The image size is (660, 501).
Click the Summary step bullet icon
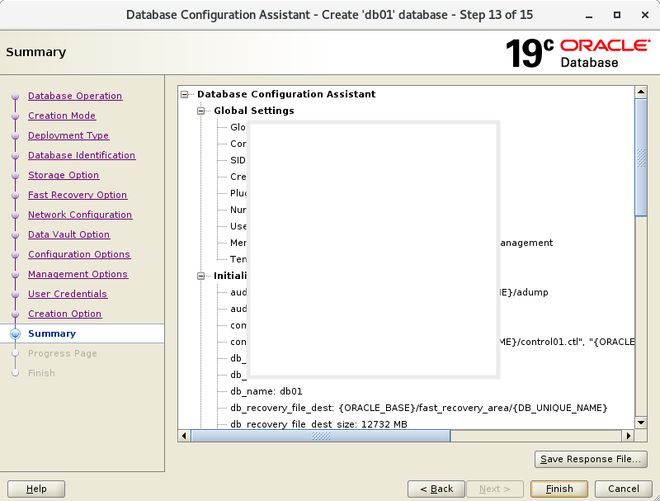[x=16, y=334]
